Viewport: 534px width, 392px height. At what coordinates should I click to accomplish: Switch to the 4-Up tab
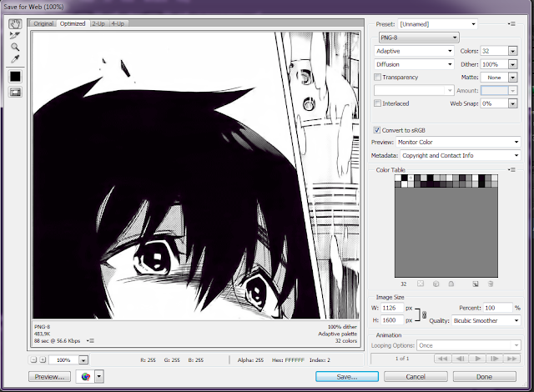(118, 23)
